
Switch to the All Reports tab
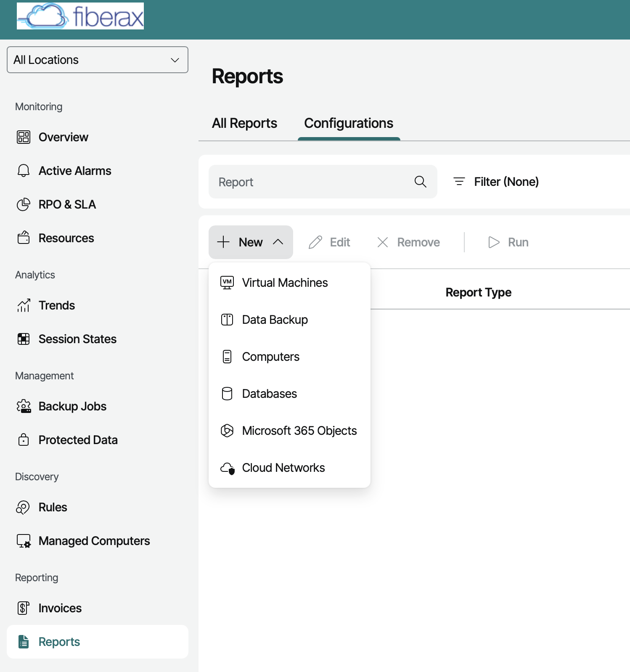[x=244, y=123]
